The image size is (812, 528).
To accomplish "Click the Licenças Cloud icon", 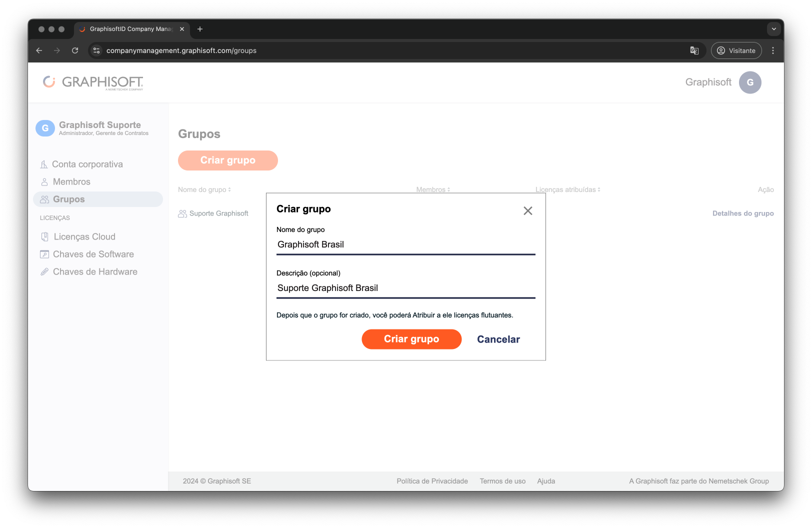I will pyautogui.click(x=44, y=237).
